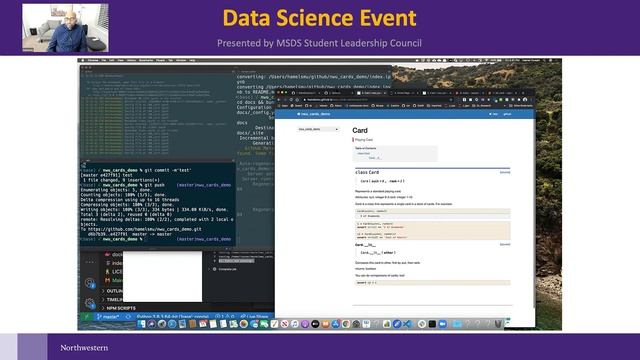The height and width of the screenshot is (360, 640).
Task: Open the browser profile avatar
Action: pos(525,100)
